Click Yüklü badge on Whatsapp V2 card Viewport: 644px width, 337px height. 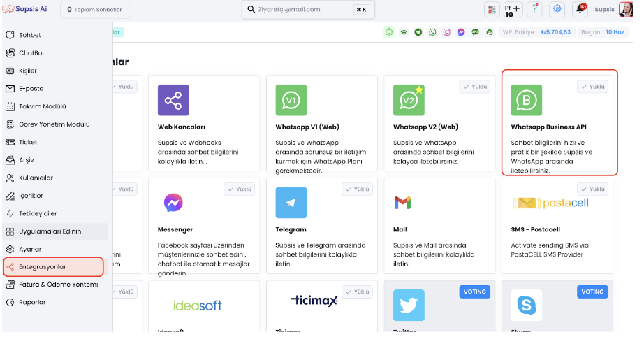pos(475,87)
